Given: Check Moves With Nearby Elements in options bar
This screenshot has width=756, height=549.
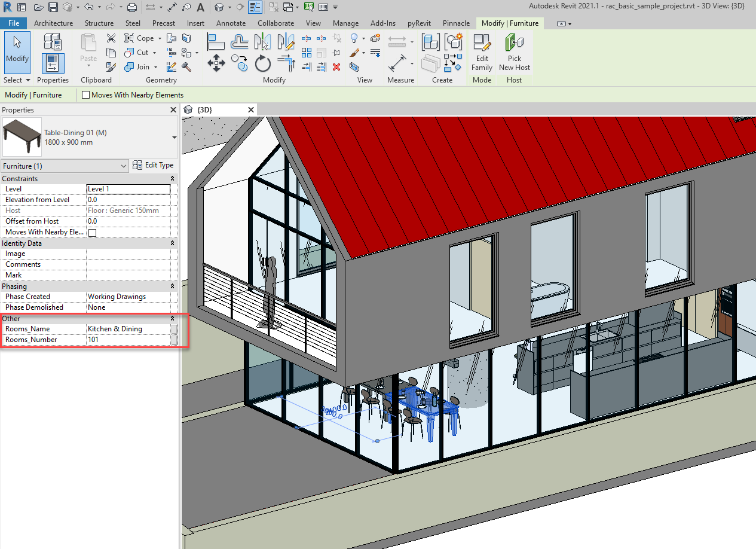Looking at the screenshot, I should coord(86,95).
